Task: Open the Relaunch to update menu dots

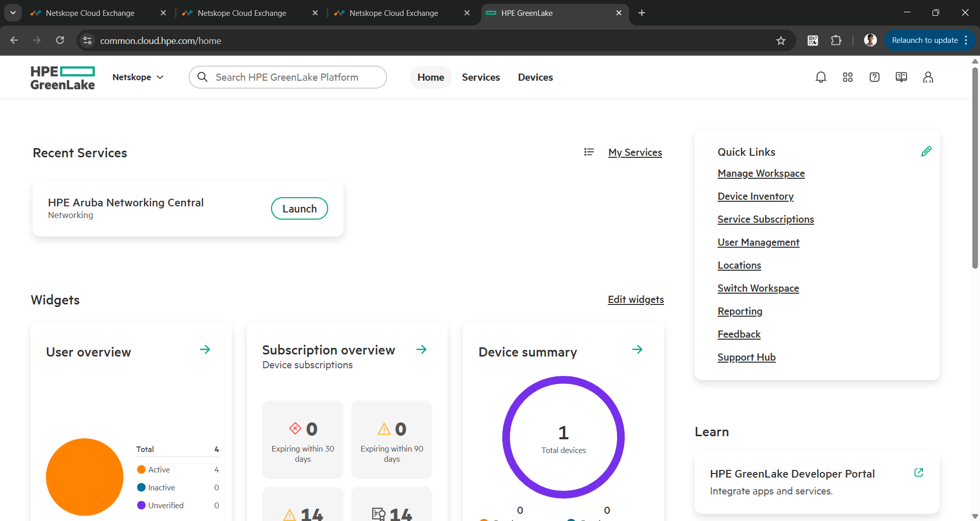Action: tap(966, 40)
